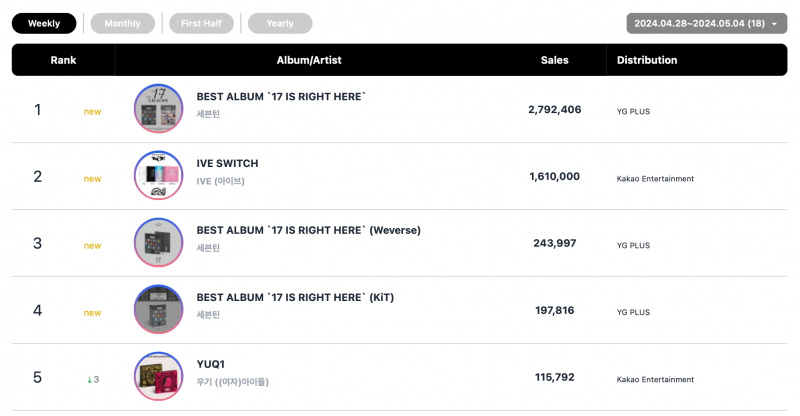
Task: Select the YUQ1 album cover thumbnail
Action: pyautogui.click(x=159, y=376)
